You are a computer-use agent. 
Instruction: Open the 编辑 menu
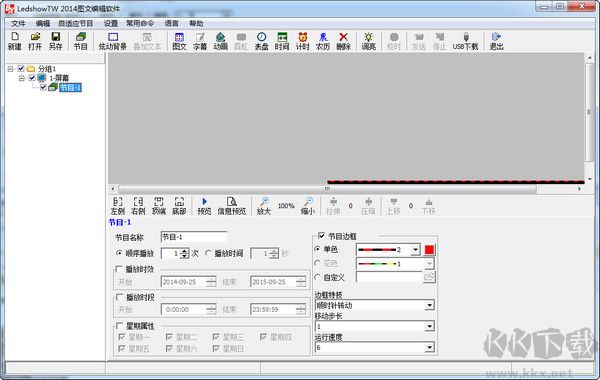tap(42, 23)
